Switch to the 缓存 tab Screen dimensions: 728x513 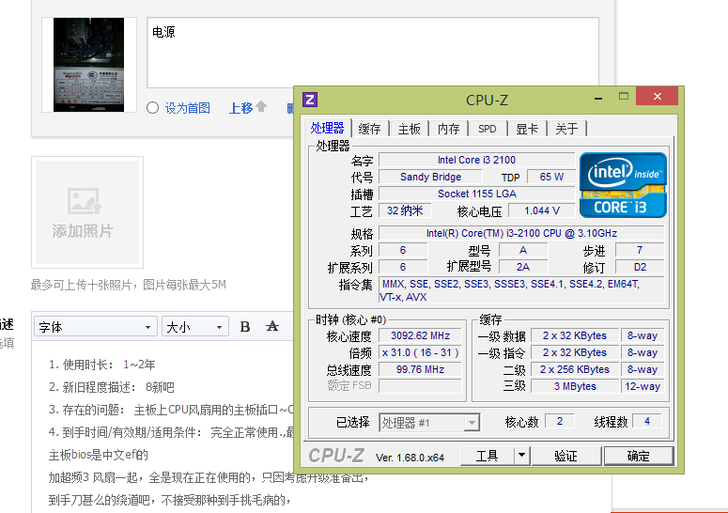[x=369, y=128]
